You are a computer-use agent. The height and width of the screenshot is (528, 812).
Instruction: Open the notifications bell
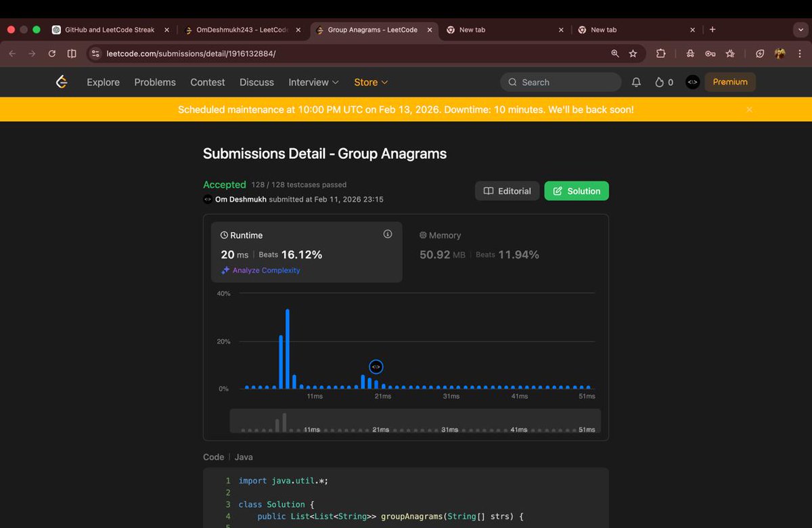coord(636,82)
